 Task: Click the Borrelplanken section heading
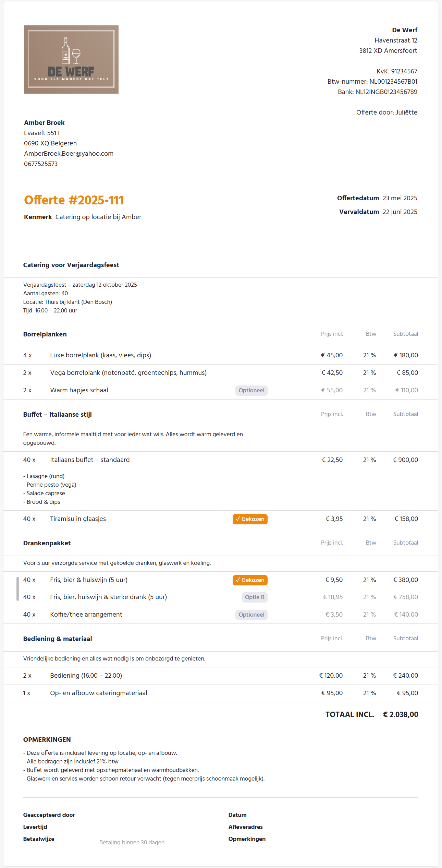(x=45, y=334)
